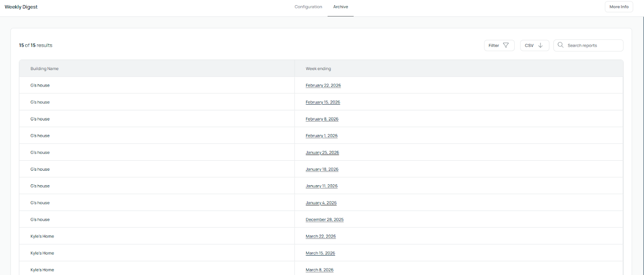Click the CSV download arrow icon

point(541,45)
